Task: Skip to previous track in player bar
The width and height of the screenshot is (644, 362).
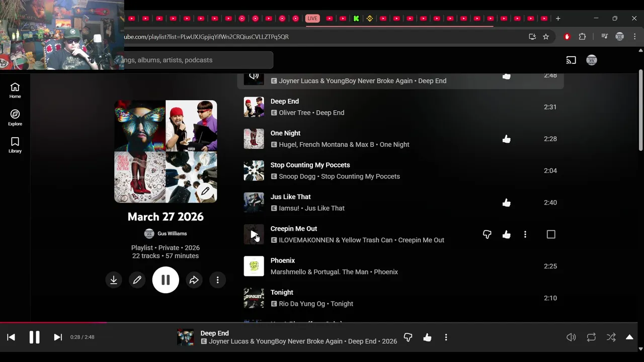Action: (11, 337)
